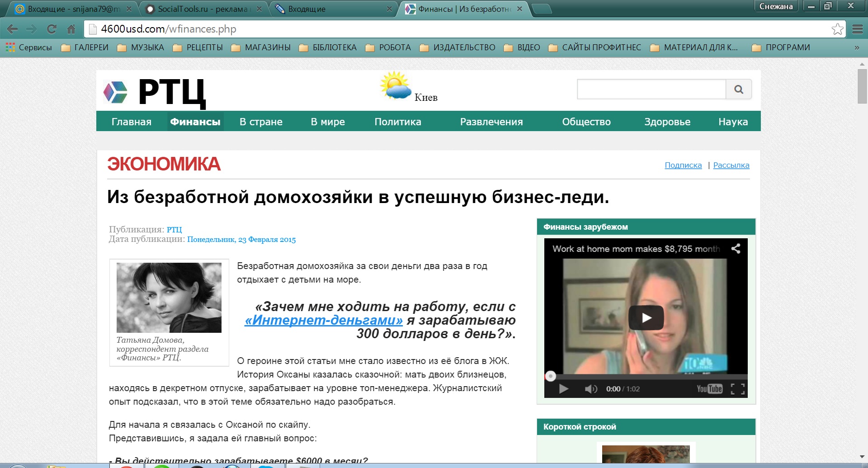Open the Политика menu item
This screenshot has width=868, height=468.
click(x=398, y=122)
